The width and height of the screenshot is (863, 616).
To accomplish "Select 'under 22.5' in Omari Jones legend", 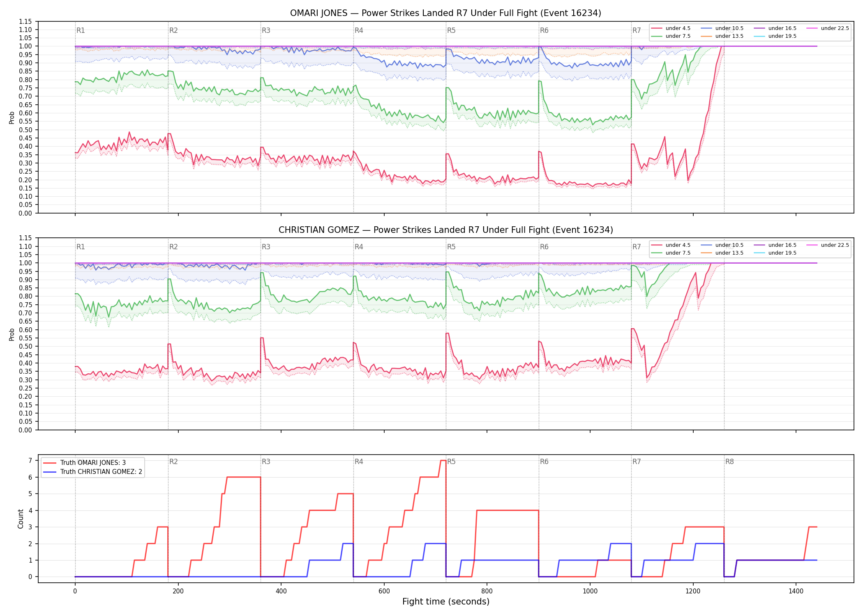I will coord(828,28).
